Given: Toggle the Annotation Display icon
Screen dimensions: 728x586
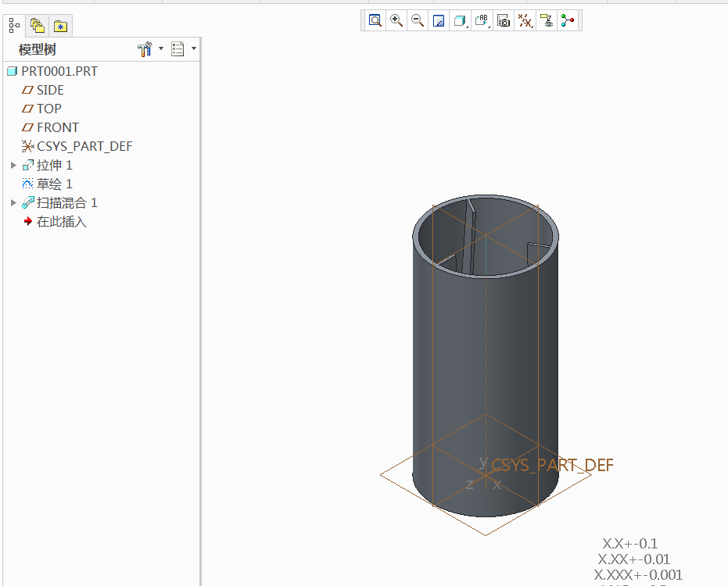Looking at the screenshot, I should click(547, 20).
